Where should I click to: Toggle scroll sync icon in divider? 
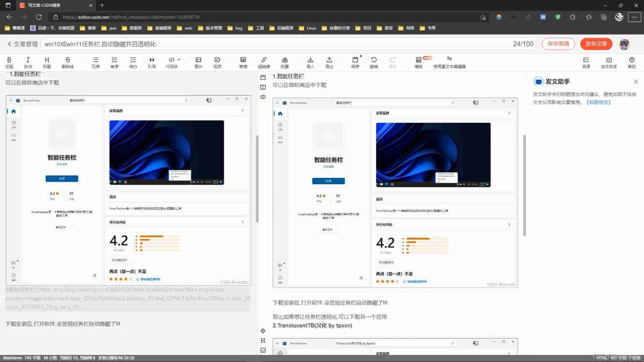pos(263,331)
